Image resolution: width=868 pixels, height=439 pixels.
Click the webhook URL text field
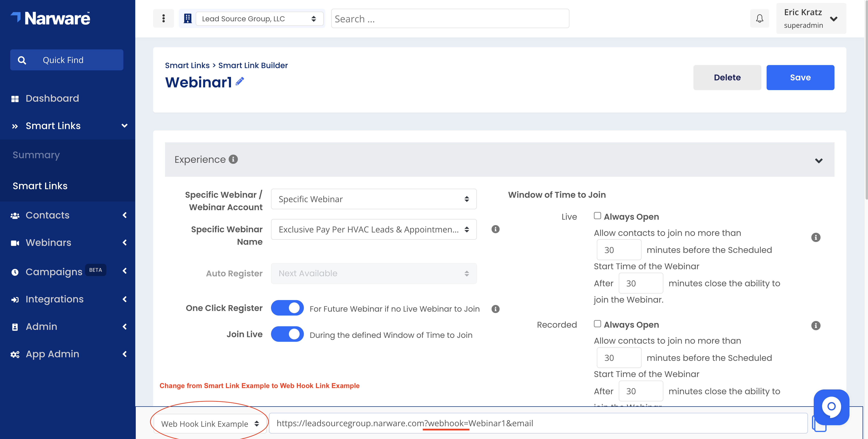coord(538,423)
